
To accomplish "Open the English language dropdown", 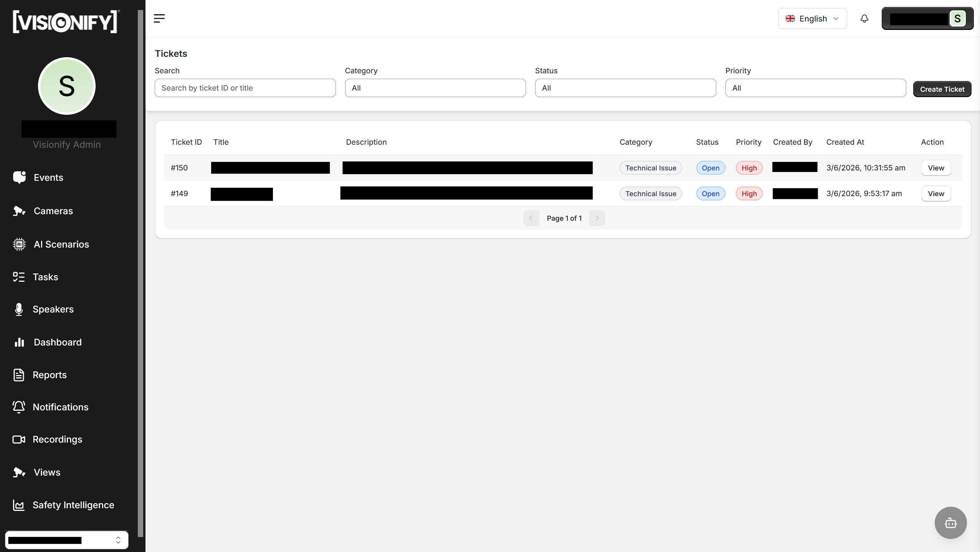I will click(x=812, y=18).
